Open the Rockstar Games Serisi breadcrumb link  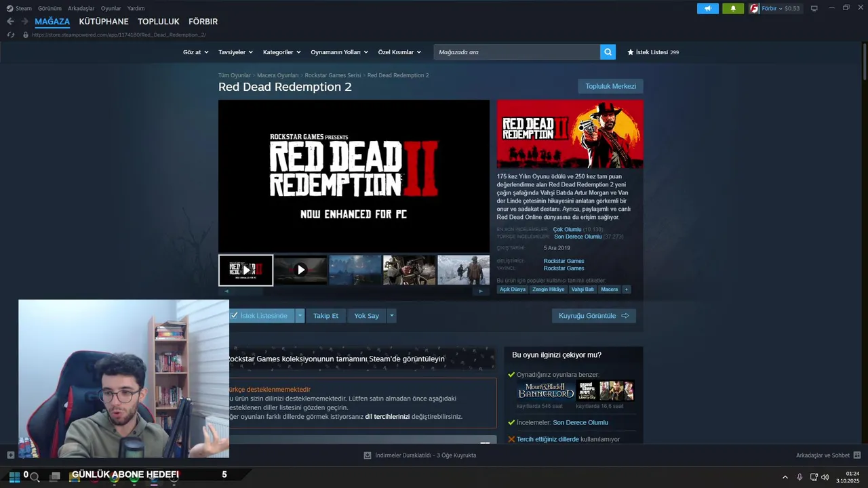(333, 75)
